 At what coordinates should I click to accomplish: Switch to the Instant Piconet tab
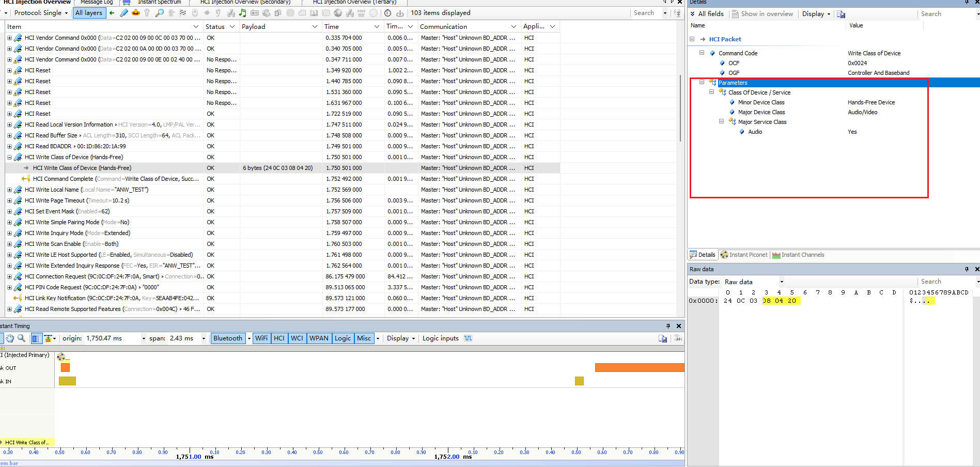pyautogui.click(x=744, y=255)
